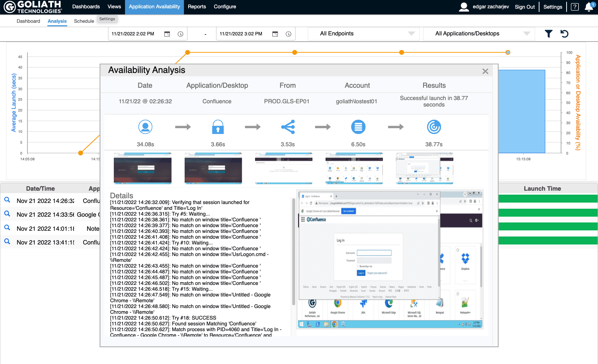Click the start date field 11/21/2022 2:02 PM
This screenshot has height=364, width=598.
point(133,34)
